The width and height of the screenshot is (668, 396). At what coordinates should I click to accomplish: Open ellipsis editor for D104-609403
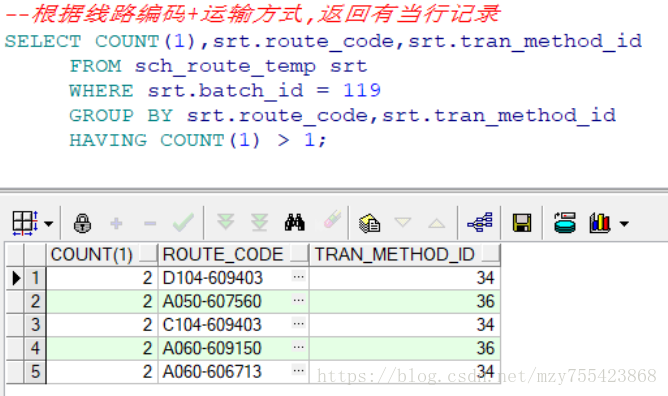coord(299,277)
